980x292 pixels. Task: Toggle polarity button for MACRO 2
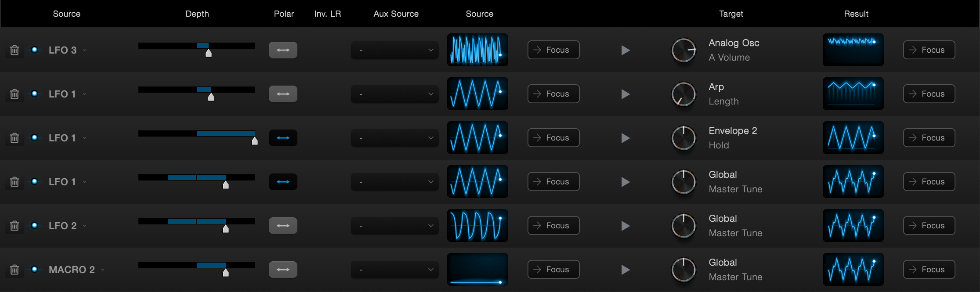click(x=283, y=270)
